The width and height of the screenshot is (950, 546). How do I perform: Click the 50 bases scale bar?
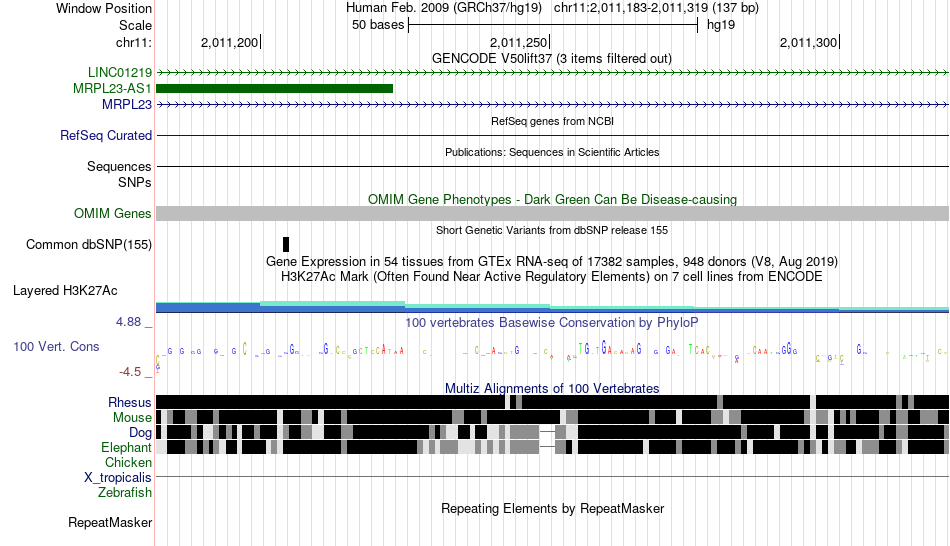tap(553, 25)
